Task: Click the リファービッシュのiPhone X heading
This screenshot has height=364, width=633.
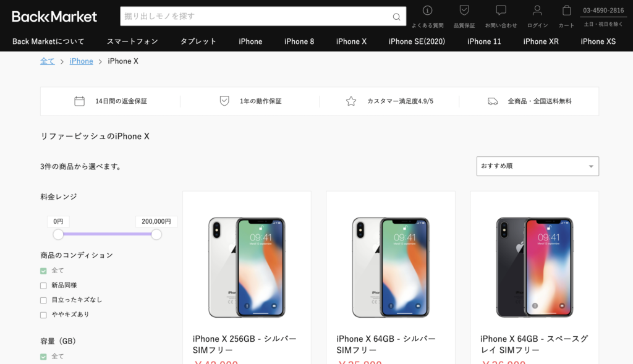Action: pyautogui.click(x=95, y=137)
